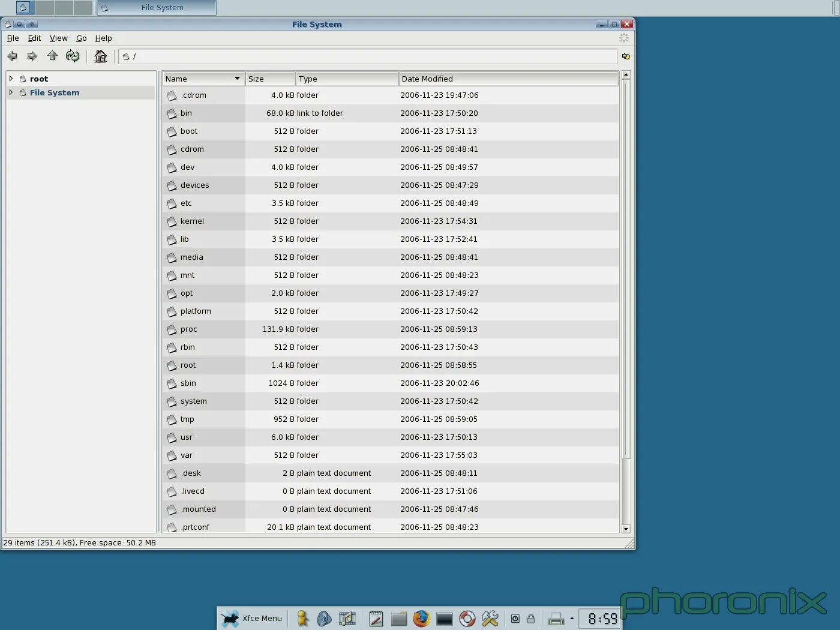Open the small arrow menu next to the printer

tap(572, 618)
